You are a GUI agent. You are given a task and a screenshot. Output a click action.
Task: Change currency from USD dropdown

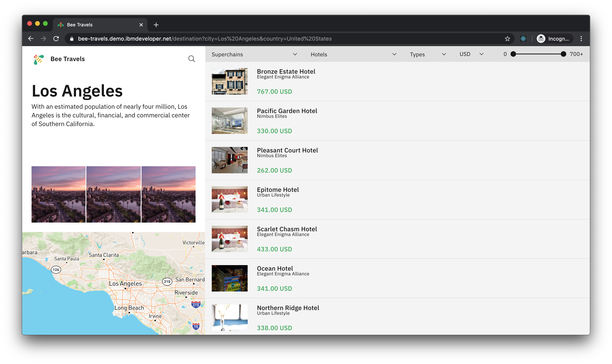(471, 54)
